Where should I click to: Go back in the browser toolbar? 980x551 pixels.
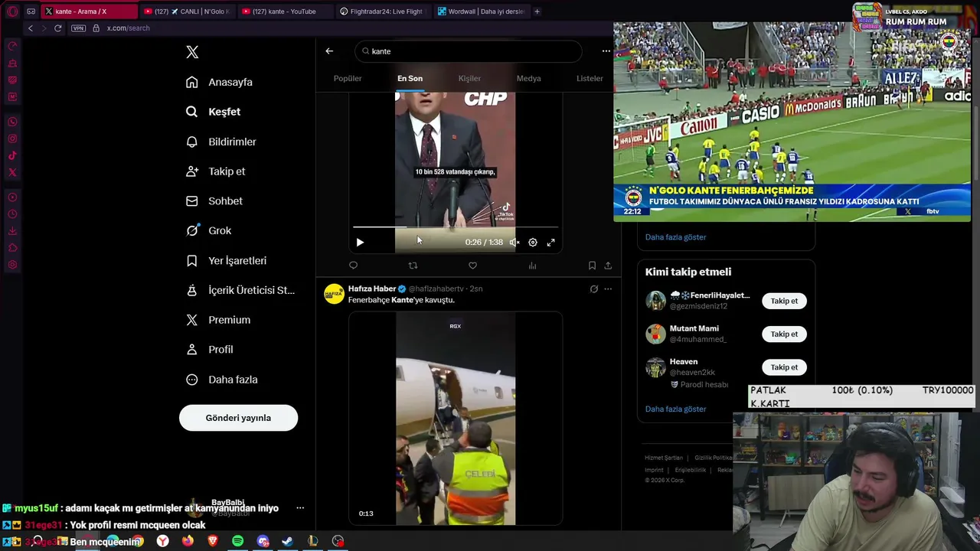point(31,28)
